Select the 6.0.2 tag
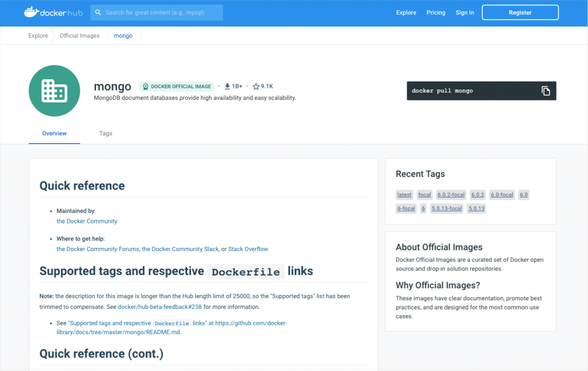 tap(477, 195)
